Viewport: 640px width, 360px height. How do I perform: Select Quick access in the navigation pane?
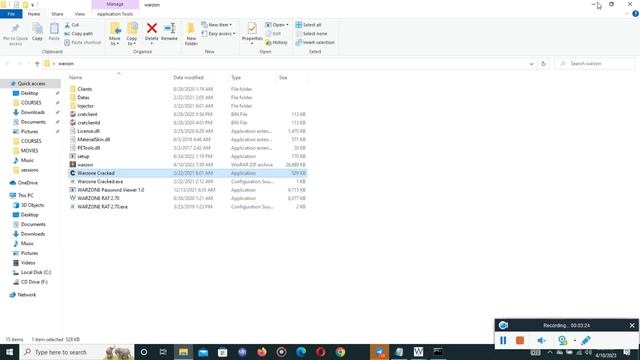click(x=31, y=83)
